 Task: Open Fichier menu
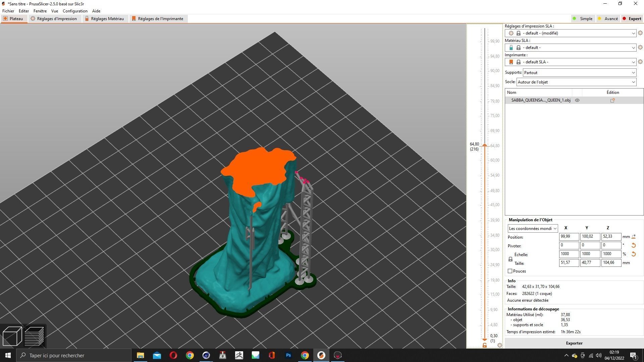coord(8,11)
